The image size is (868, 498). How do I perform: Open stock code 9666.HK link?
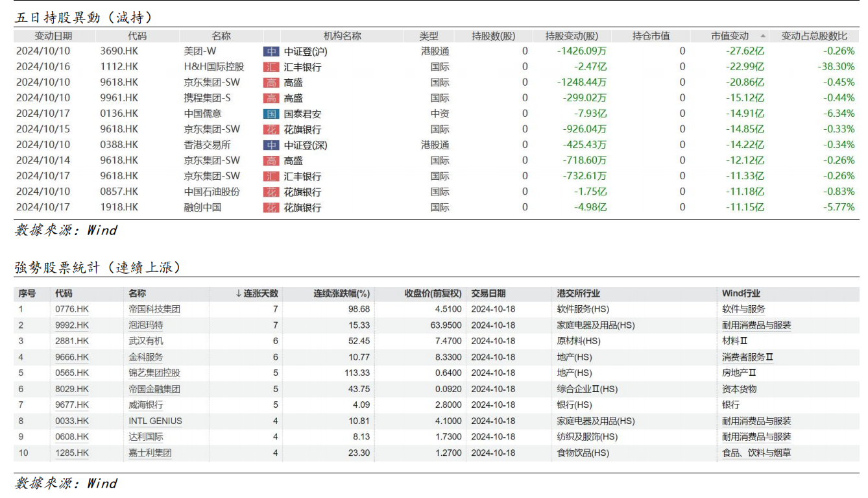[72, 357]
